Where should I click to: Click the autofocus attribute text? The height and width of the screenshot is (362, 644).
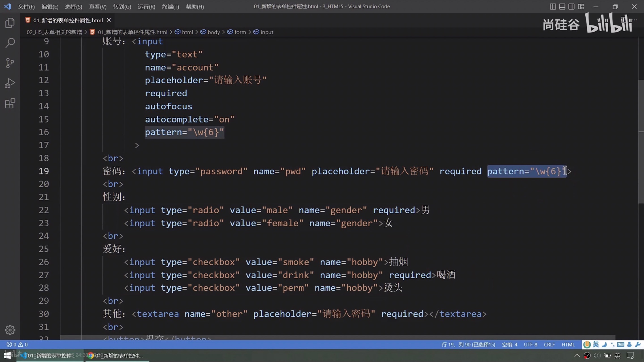point(169,106)
